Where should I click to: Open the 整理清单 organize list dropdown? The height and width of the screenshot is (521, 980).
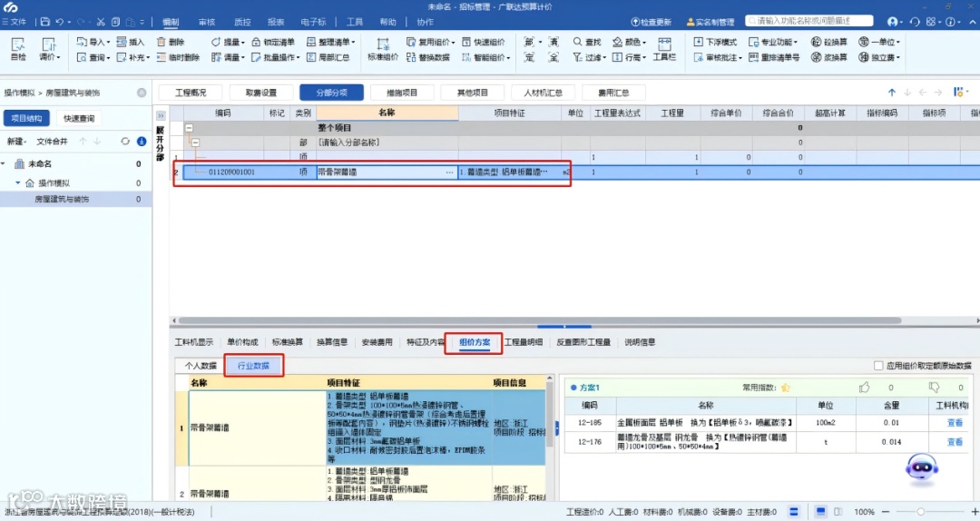[330, 42]
